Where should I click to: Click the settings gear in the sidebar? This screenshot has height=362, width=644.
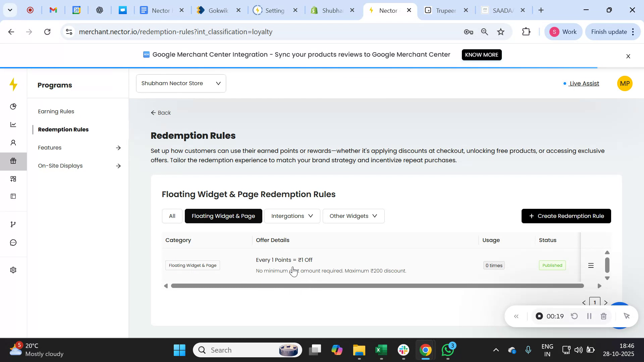pos(13,270)
